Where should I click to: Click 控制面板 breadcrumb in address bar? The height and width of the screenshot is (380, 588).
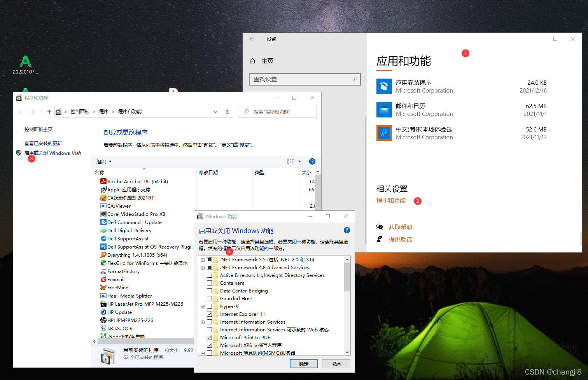coord(80,112)
